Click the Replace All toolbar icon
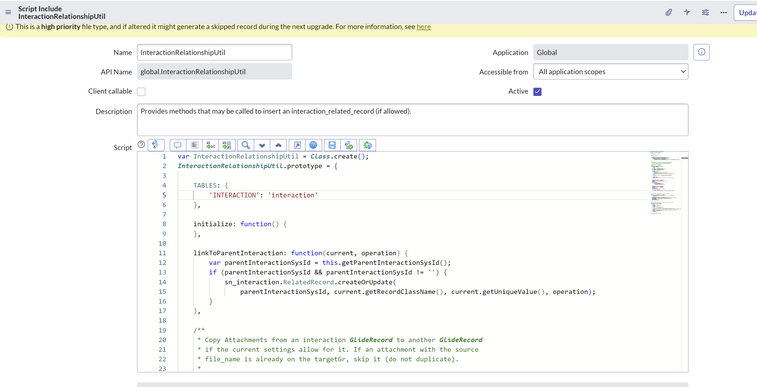This screenshot has width=757, height=387. click(226, 145)
